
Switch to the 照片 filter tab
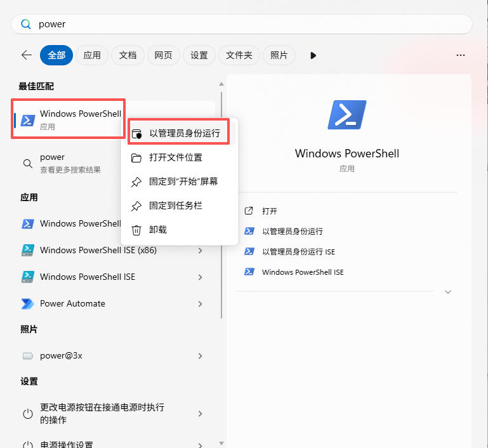[x=279, y=55]
